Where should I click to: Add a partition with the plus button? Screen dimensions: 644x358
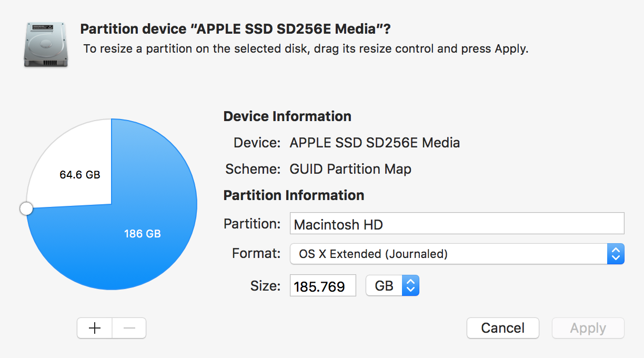[x=95, y=328]
